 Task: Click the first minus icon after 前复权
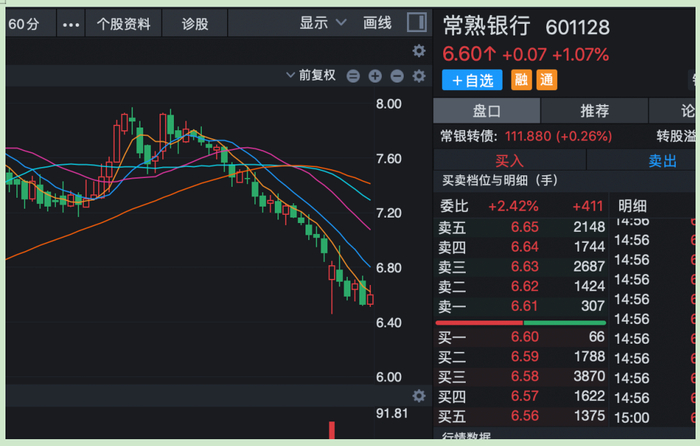tap(354, 76)
